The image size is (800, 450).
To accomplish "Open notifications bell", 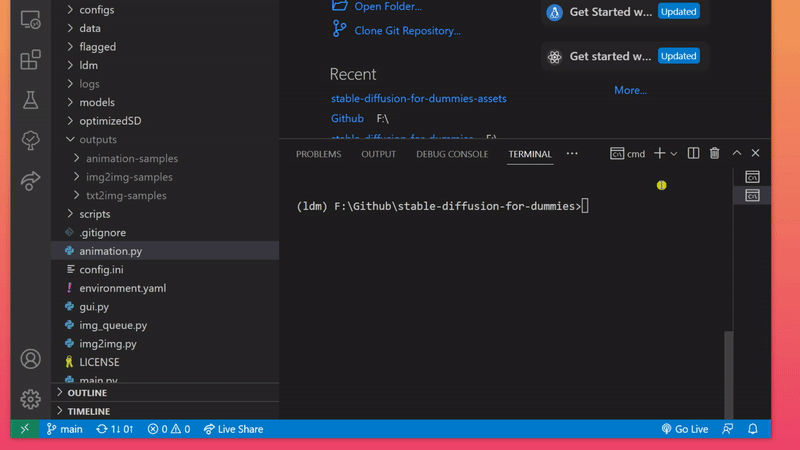I will [753, 429].
